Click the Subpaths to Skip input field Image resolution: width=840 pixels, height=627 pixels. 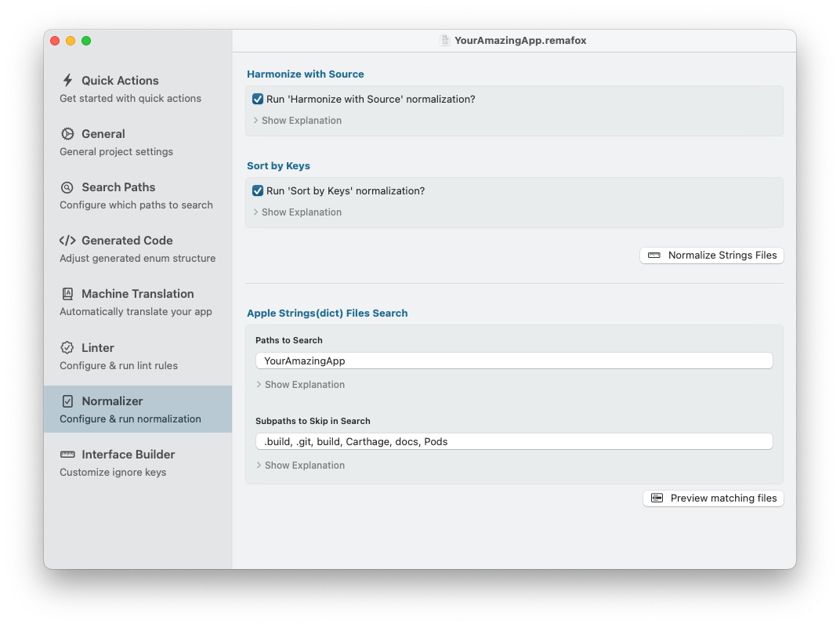514,441
